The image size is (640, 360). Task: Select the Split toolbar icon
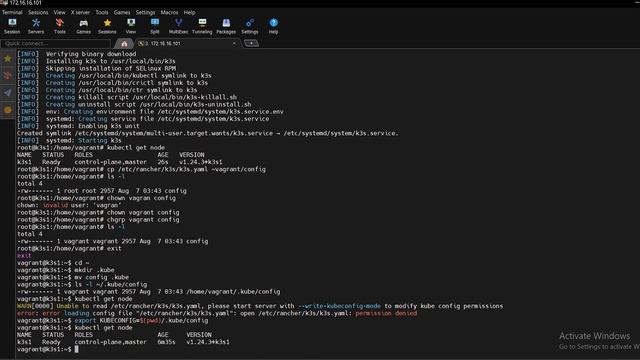click(x=155, y=26)
